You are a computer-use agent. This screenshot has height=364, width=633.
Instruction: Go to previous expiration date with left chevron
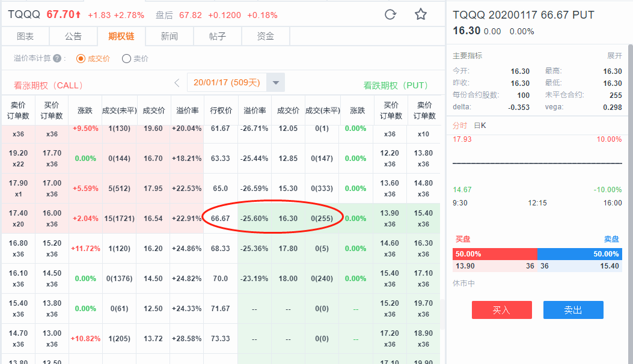coord(177,83)
